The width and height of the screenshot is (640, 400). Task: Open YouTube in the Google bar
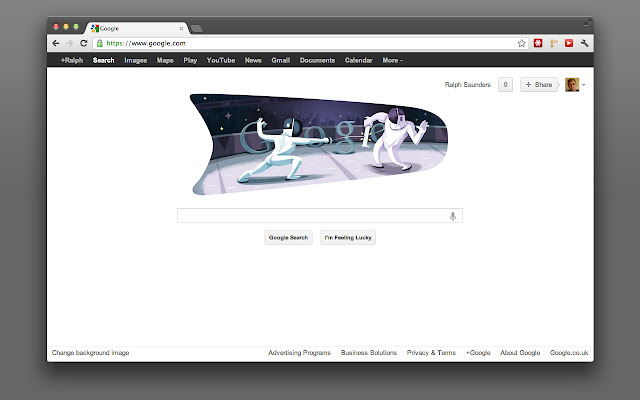point(221,60)
